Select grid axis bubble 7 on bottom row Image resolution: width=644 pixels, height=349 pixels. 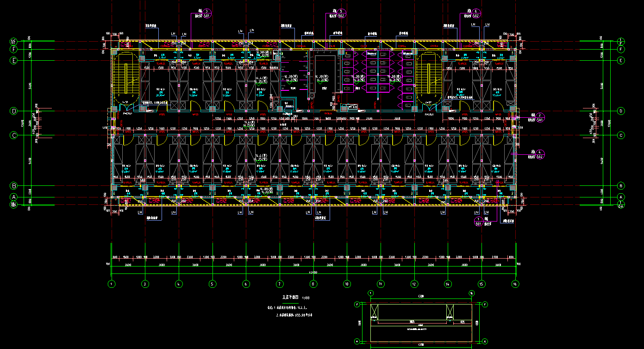[x=280, y=284]
